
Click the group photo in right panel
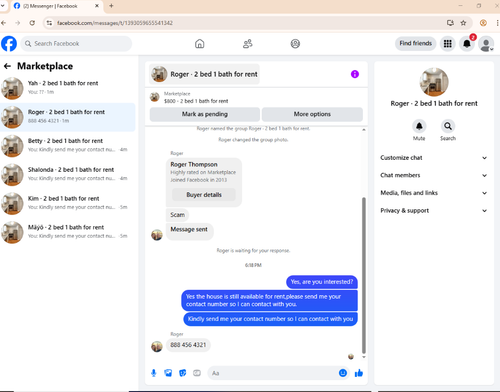[434, 82]
